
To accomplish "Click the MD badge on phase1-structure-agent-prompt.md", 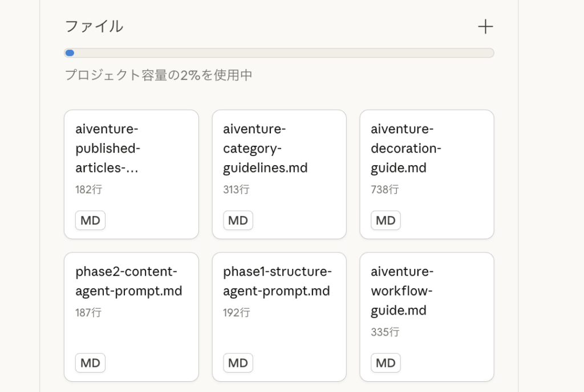I will 238,362.
